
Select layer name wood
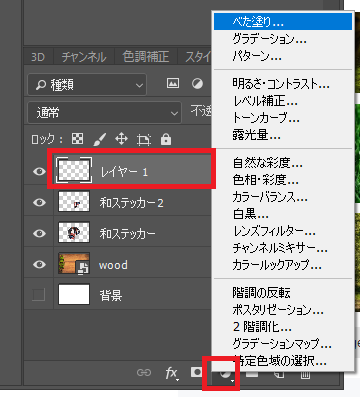pos(113,265)
